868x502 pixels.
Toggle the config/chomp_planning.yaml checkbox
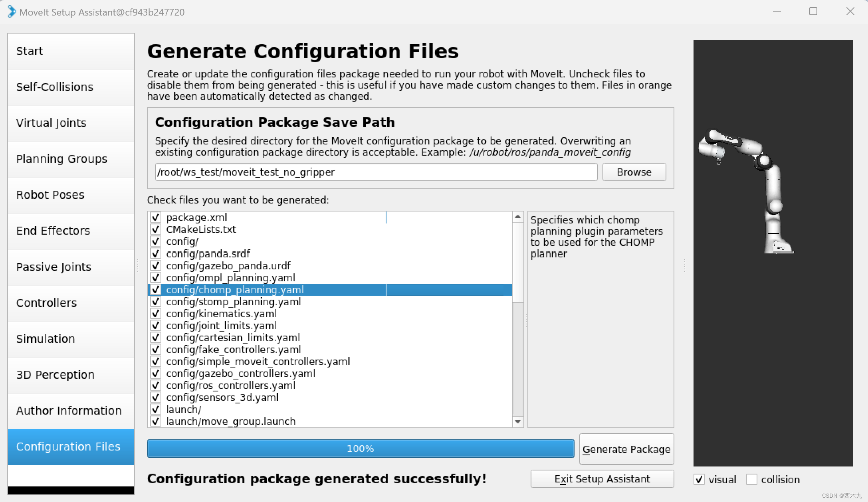click(157, 290)
